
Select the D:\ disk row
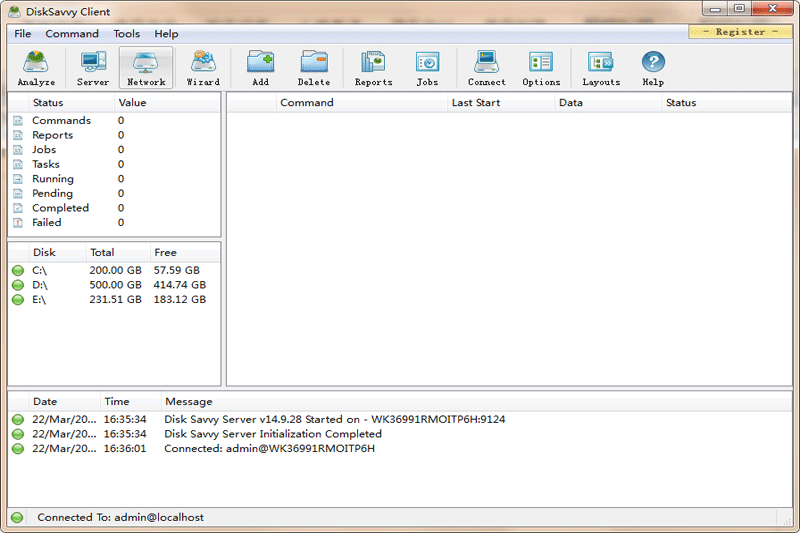click(x=40, y=285)
